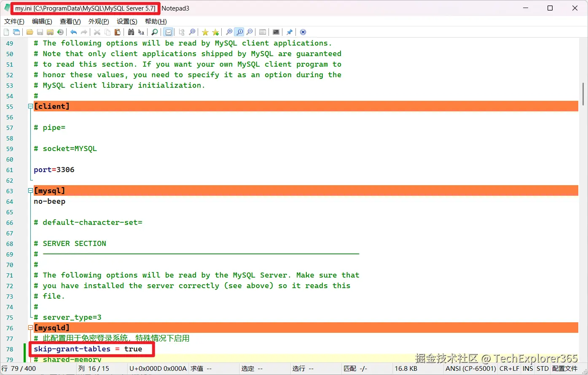Click the vertical scrollbar thumb
The image size is (588, 375).
pos(583,94)
